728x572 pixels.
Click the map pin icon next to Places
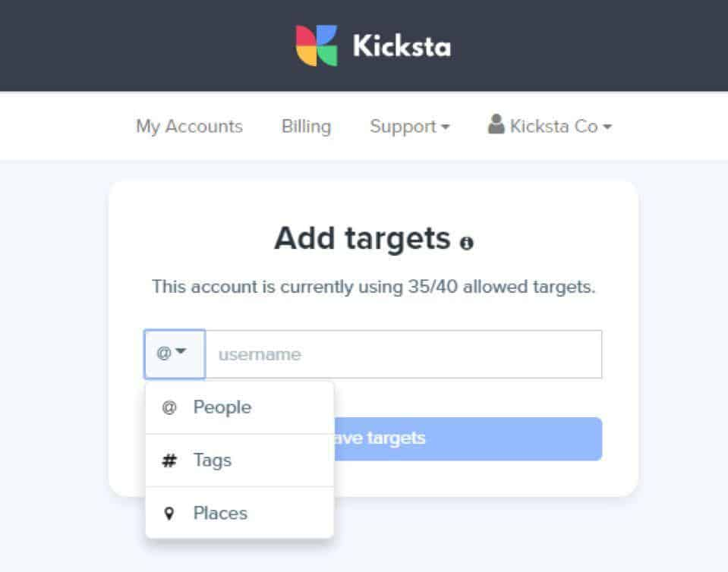coord(169,514)
